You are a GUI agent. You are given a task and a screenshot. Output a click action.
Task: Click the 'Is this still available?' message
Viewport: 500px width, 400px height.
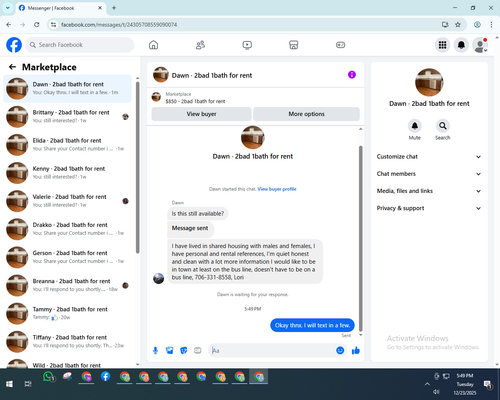click(198, 214)
